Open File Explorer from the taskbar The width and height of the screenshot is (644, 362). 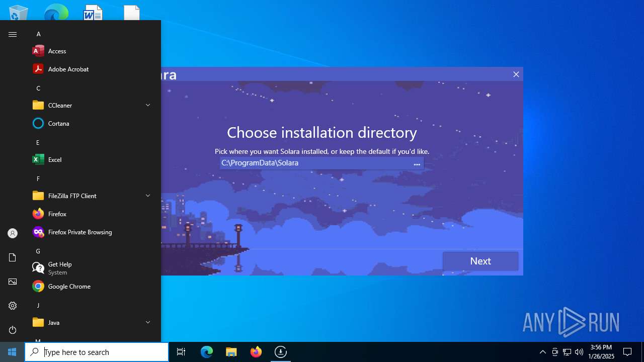coord(231,352)
